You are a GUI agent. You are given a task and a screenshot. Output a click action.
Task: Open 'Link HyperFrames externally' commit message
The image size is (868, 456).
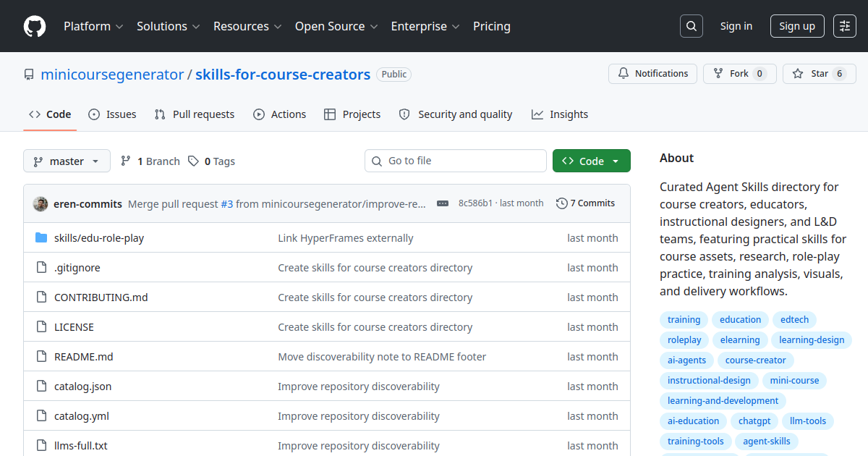[346, 238]
